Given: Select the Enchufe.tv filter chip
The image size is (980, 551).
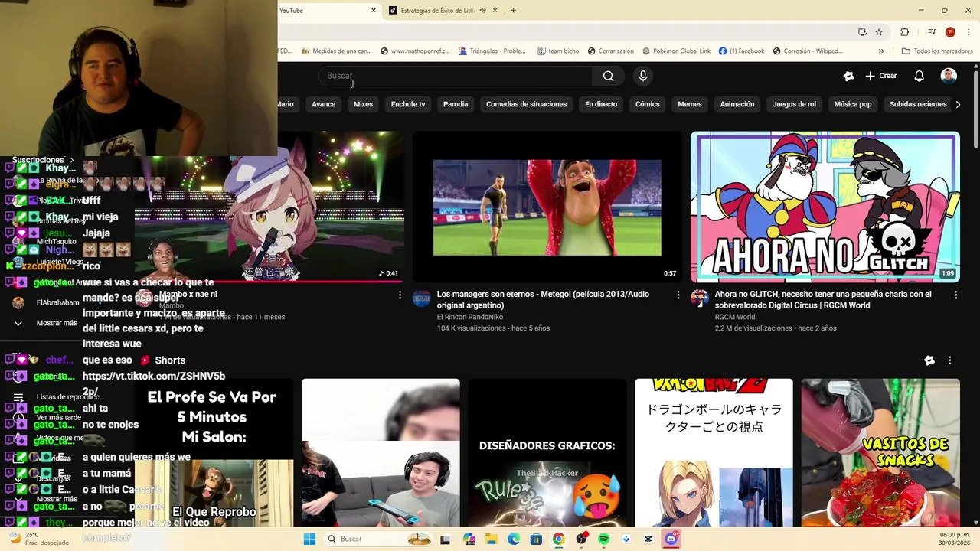Looking at the screenshot, I should [408, 104].
